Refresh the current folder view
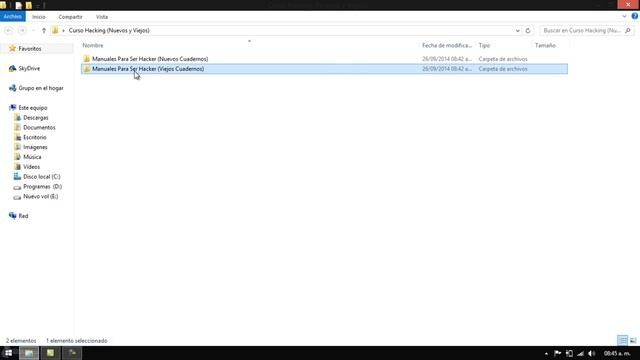The width and height of the screenshot is (640, 360). [x=528, y=31]
